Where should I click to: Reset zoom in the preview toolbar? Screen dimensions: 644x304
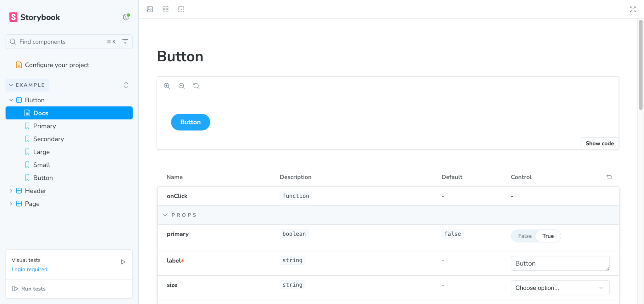coord(196,86)
